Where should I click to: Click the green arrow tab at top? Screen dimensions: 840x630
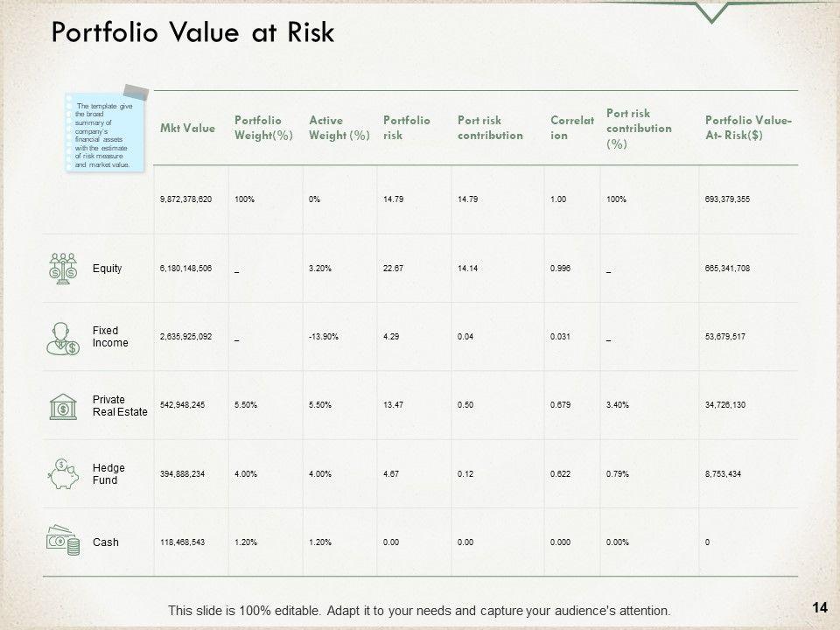[x=714, y=11]
